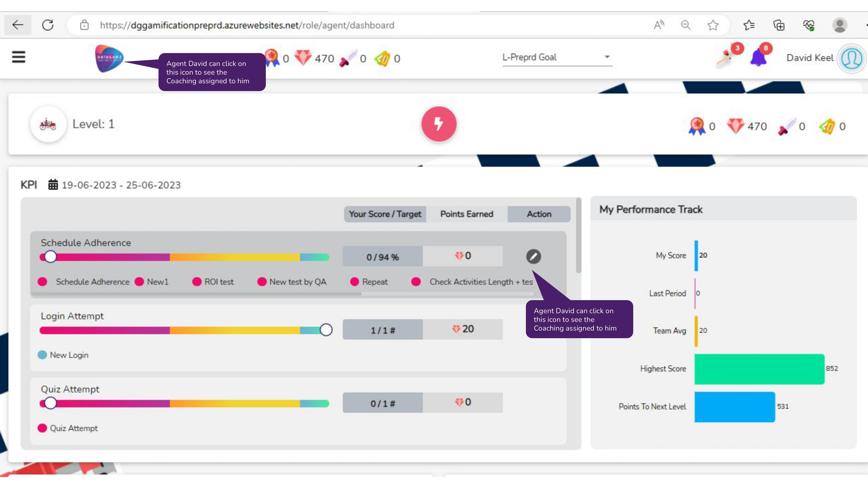This screenshot has width=868, height=488.
Task: Click the My Performance Track heading
Action: click(651, 210)
